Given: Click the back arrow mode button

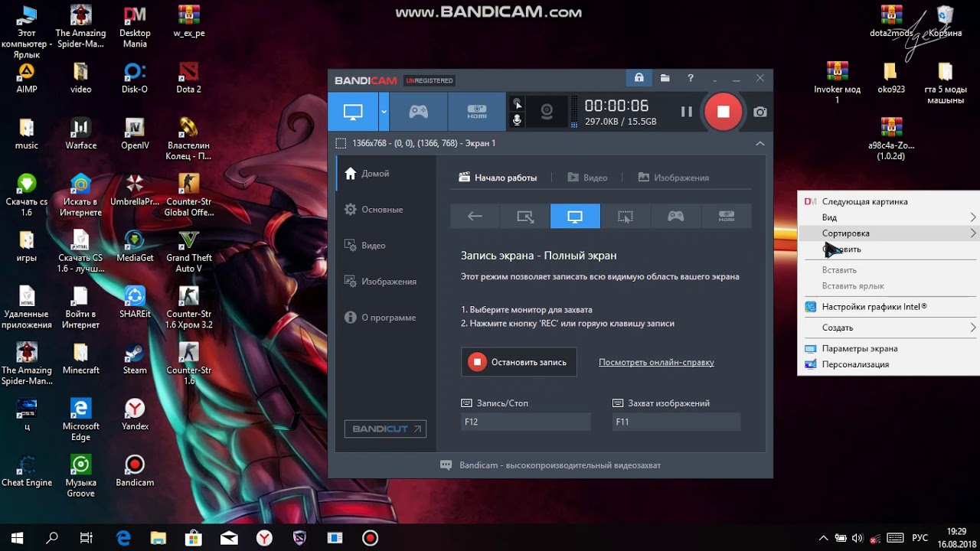Looking at the screenshot, I should 475,217.
